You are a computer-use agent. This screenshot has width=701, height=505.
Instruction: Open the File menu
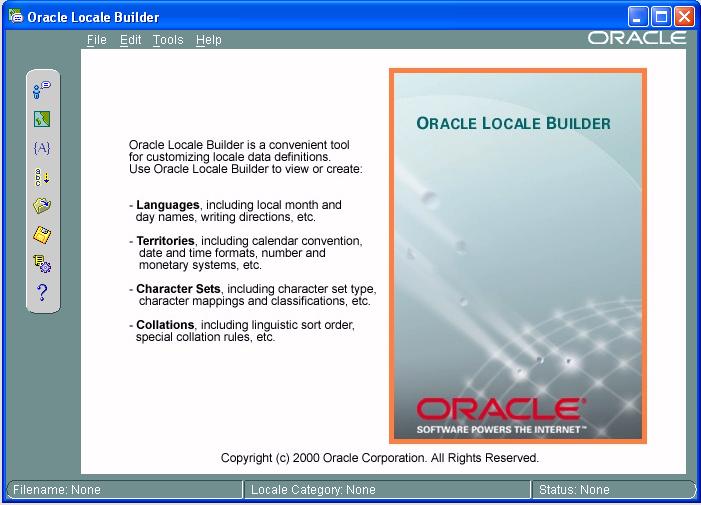pos(96,40)
